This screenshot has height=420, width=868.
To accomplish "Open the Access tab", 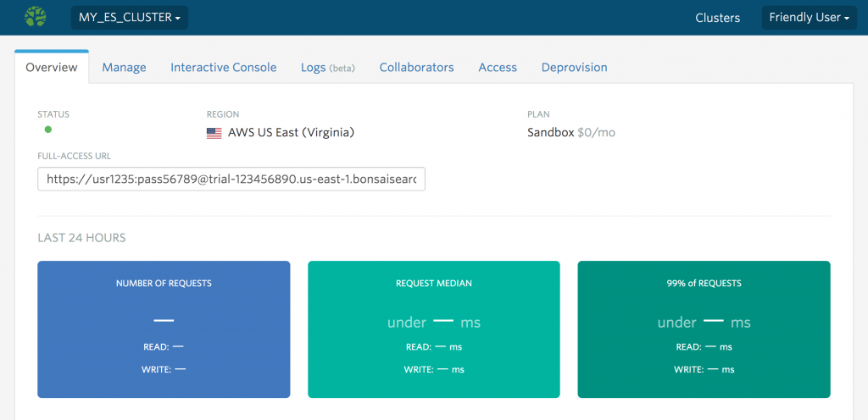I will click(497, 68).
